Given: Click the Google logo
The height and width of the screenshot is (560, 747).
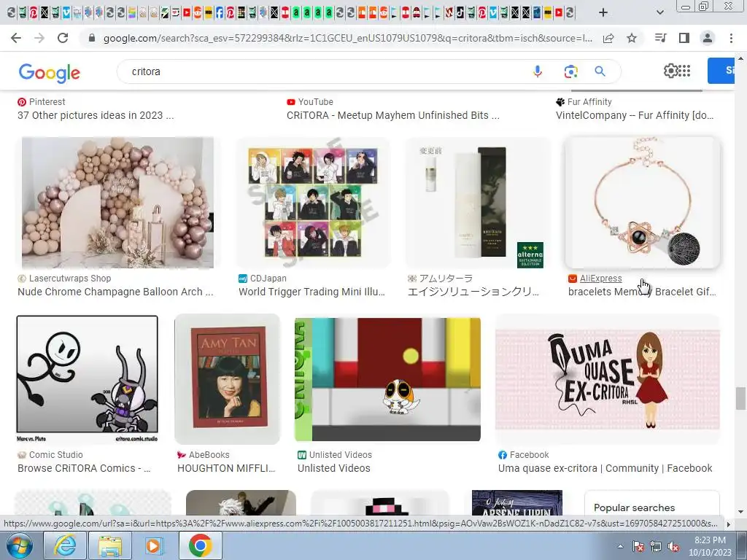Looking at the screenshot, I should click(49, 72).
